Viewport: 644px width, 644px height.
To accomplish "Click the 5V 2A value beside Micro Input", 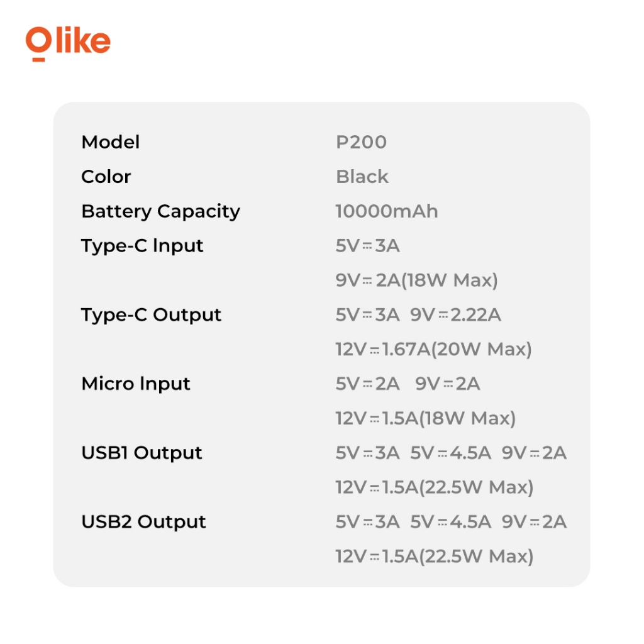I will [367, 384].
